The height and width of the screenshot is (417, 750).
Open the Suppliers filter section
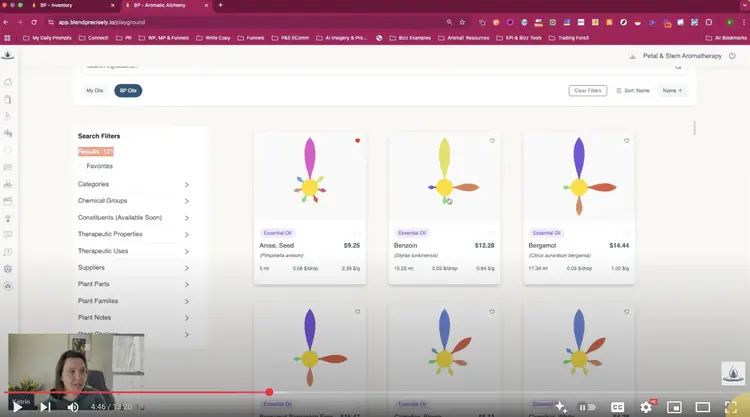(186, 268)
